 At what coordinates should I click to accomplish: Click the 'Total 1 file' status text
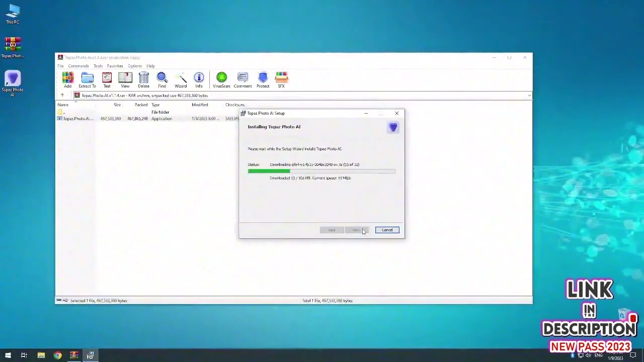(x=328, y=301)
